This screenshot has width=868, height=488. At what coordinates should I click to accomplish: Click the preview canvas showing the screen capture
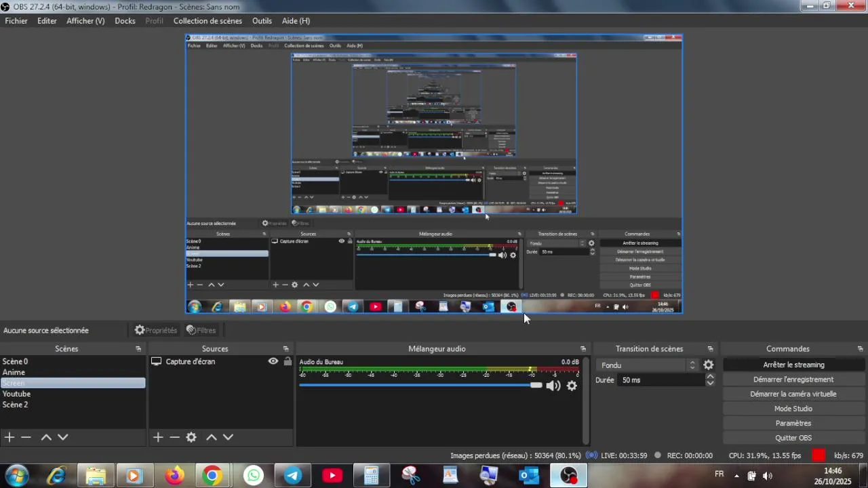tap(434, 174)
